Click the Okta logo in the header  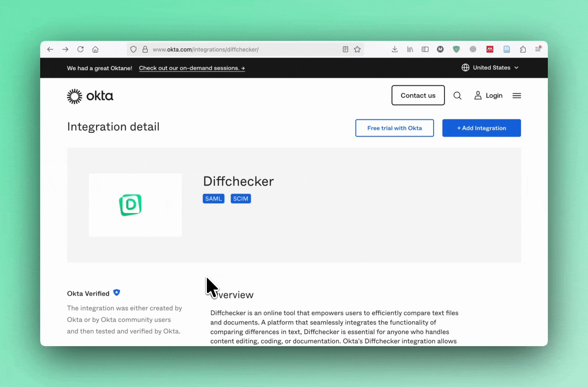90,96
